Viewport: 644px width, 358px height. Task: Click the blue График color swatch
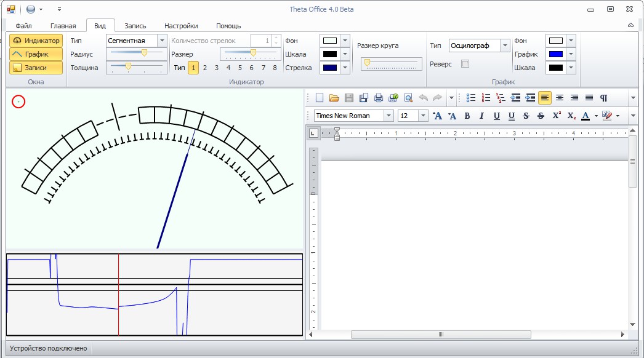555,54
